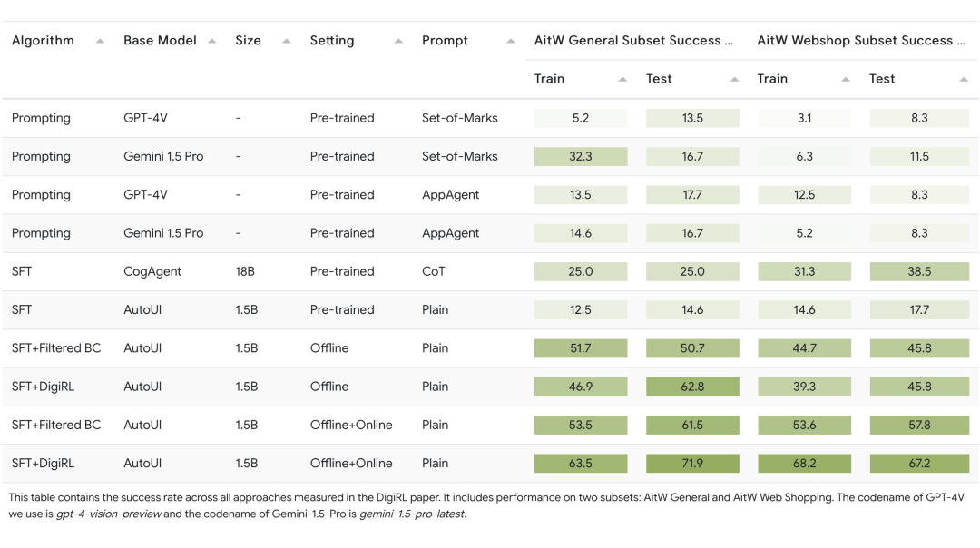Click sort arrow for AitW General Train column
This screenshot has width=980, height=548.
622,80
